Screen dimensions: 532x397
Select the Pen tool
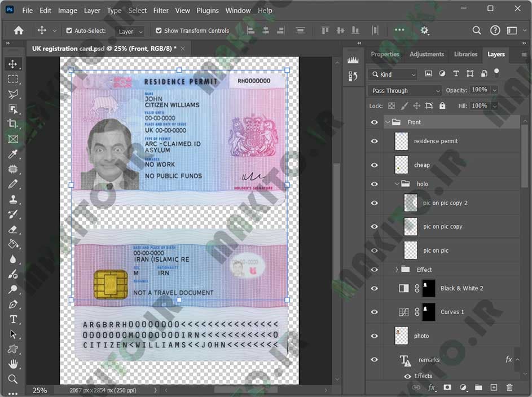click(13, 304)
